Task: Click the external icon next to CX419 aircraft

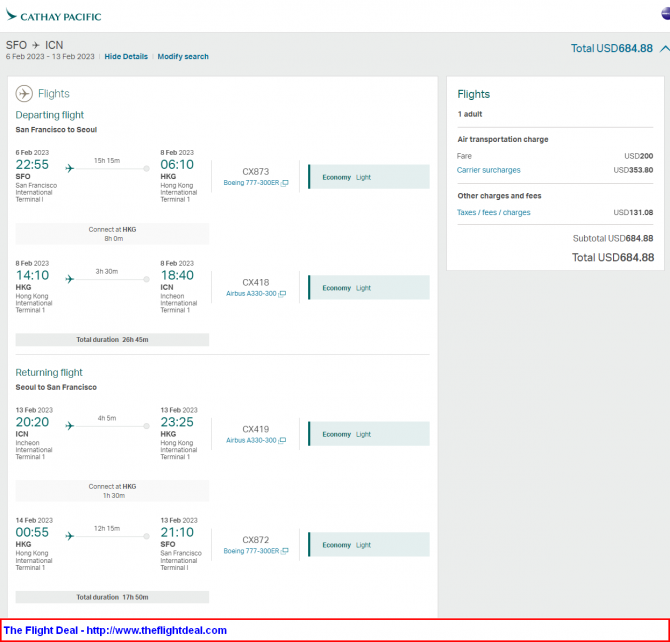Action: click(282, 440)
